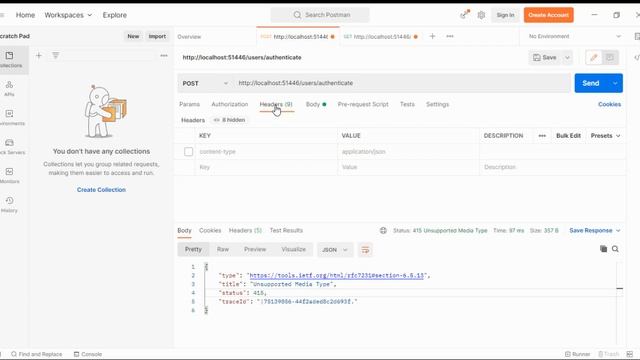Copy the response body with the copy icon
The width and height of the screenshot is (640, 360).
pyautogui.click(x=603, y=249)
